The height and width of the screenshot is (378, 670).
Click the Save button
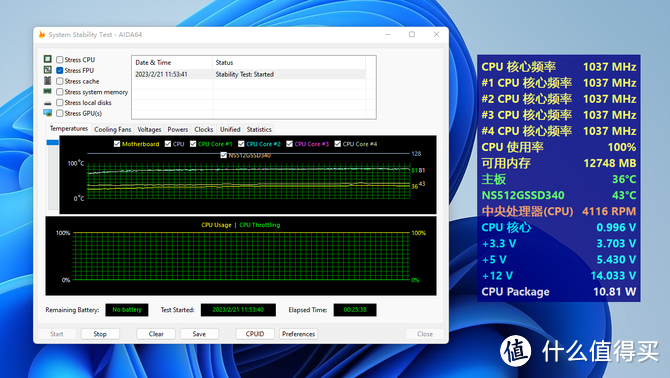(x=199, y=334)
